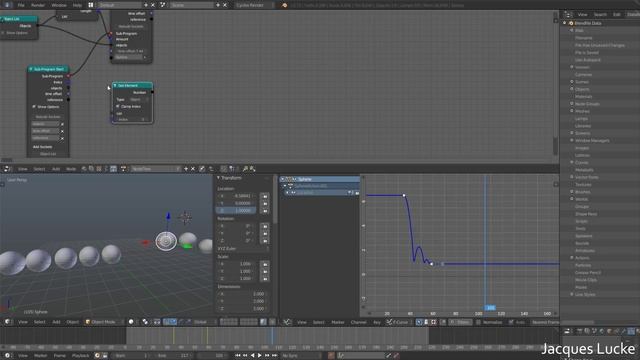Click Dimensions X value field

click(x=242, y=294)
